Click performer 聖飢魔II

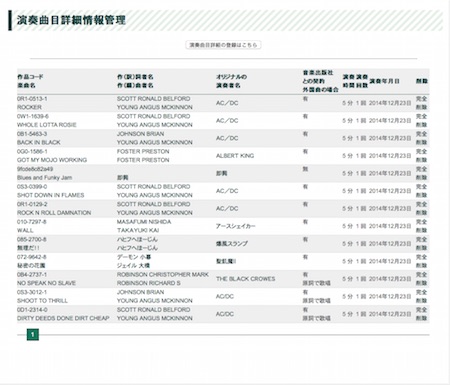226,261
